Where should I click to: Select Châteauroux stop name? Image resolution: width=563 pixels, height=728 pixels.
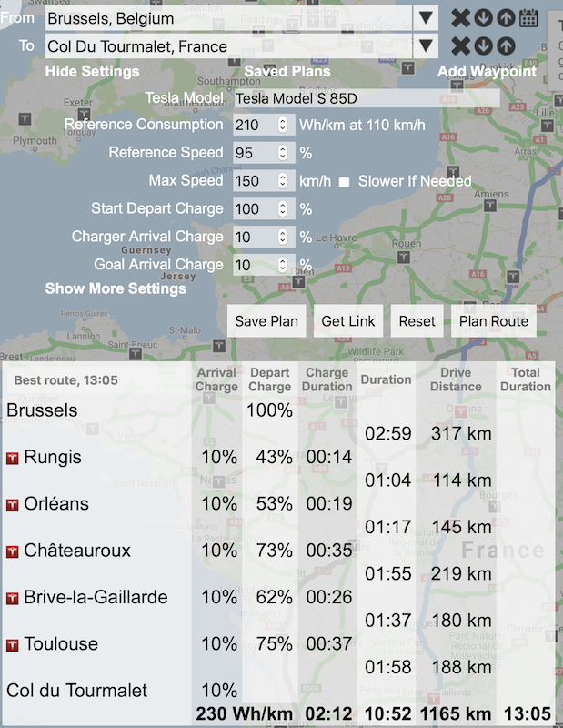coord(77,551)
